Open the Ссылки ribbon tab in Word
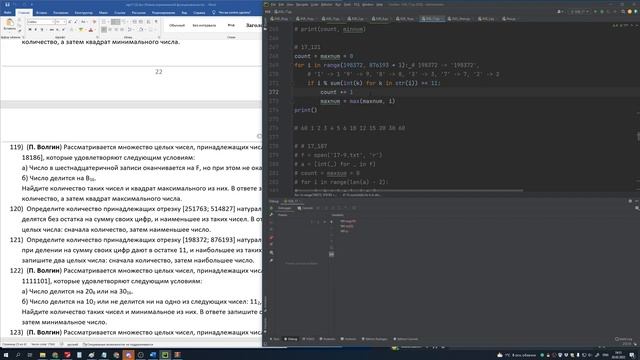Viewport: 640px width, 360px height. click(x=120, y=13)
